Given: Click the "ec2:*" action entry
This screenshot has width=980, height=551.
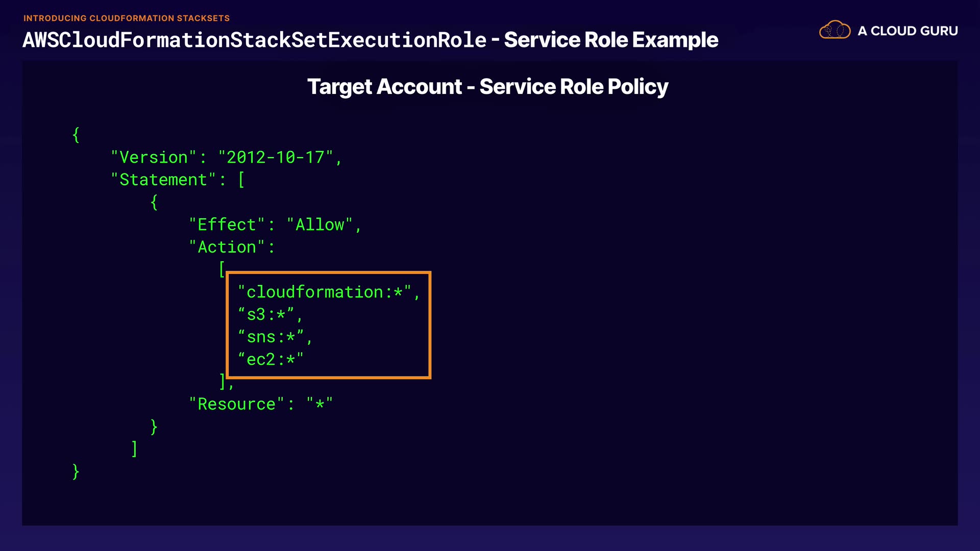Looking at the screenshot, I should click(x=271, y=360).
